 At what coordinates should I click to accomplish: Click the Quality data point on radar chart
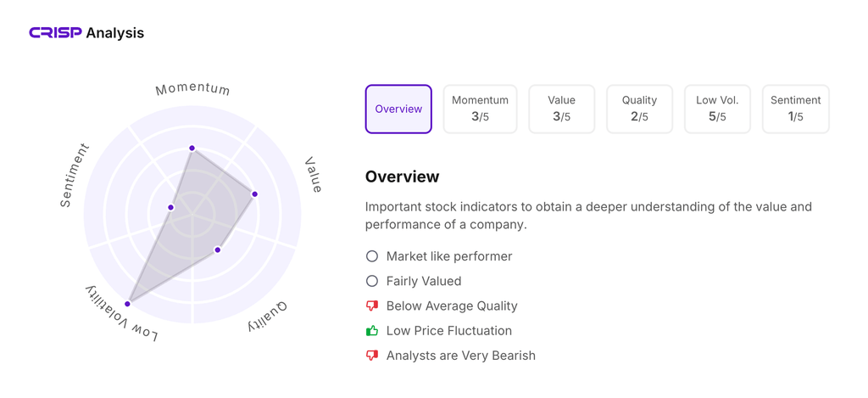click(x=218, y=249)
